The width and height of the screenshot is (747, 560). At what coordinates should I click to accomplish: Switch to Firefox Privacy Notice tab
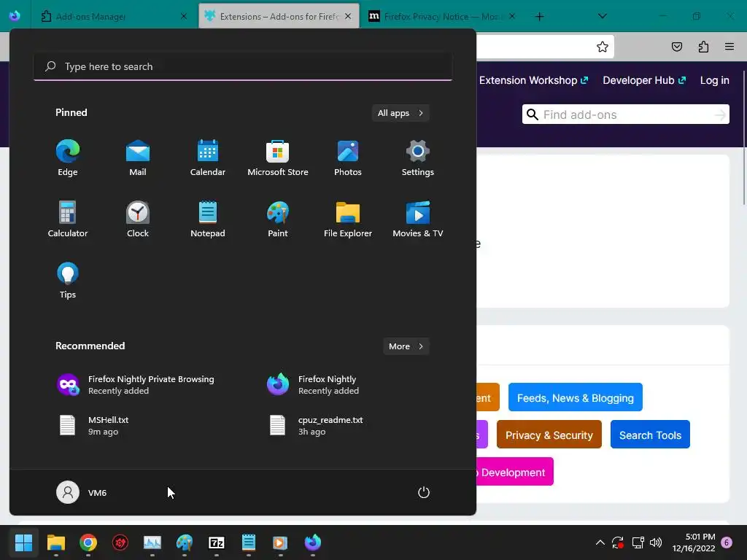441,16
